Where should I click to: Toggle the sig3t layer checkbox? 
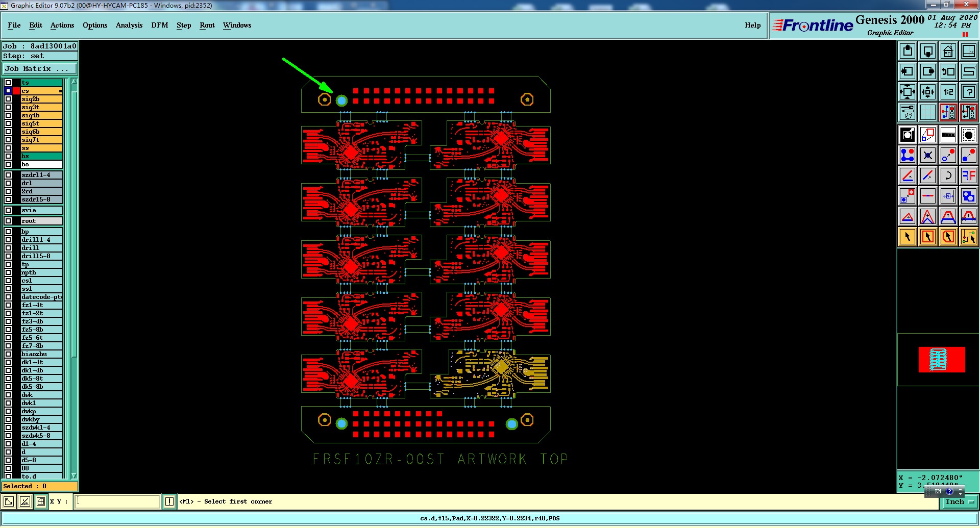8,107
